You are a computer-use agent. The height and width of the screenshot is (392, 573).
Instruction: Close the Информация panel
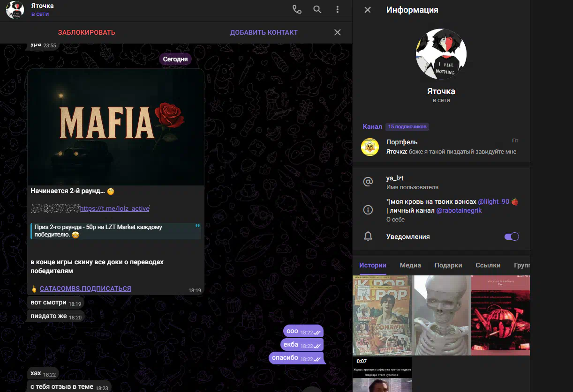click(x=368, y=10)
